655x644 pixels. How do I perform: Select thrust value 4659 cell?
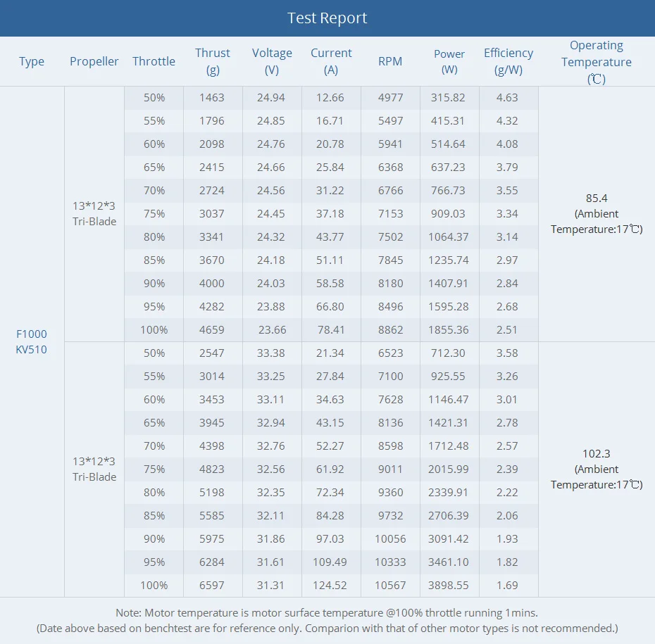click(x=212, y=329)
